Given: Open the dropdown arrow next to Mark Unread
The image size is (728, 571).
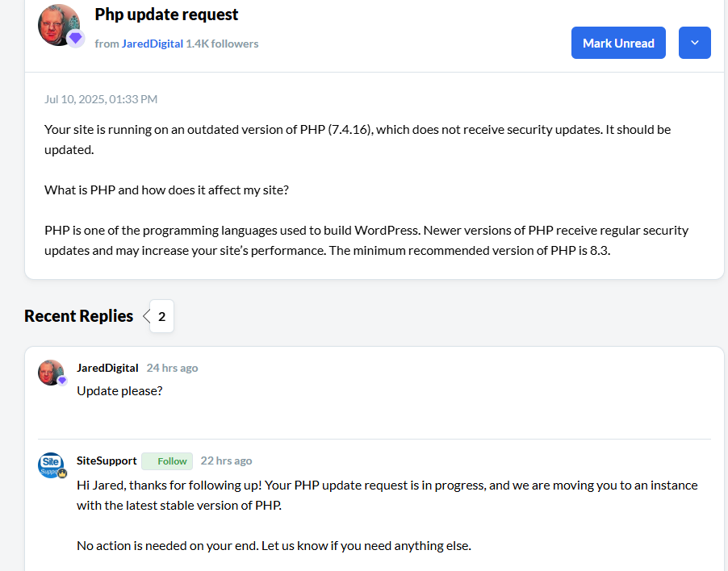Looking at the screenshot, I should pyautogui.click(x=695, y=43).
